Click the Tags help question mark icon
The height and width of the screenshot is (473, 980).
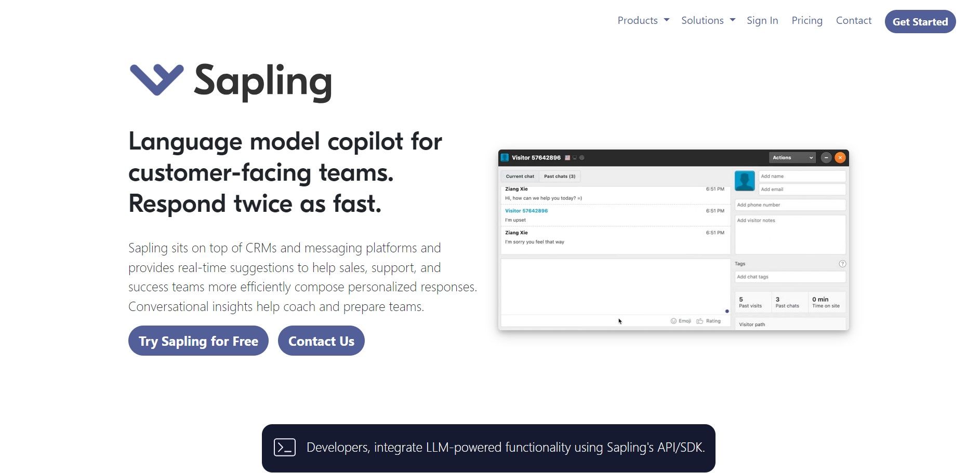pyautogui.click(x=842, y=264)
